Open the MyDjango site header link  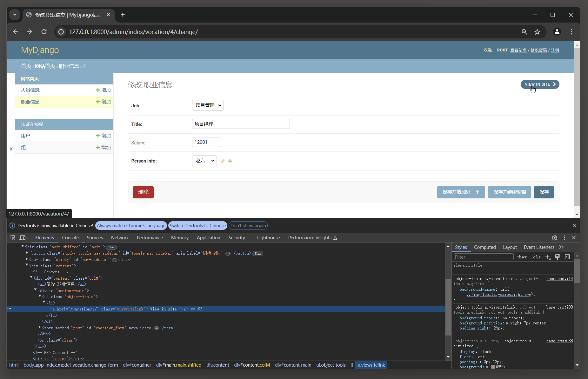[40, 50]
